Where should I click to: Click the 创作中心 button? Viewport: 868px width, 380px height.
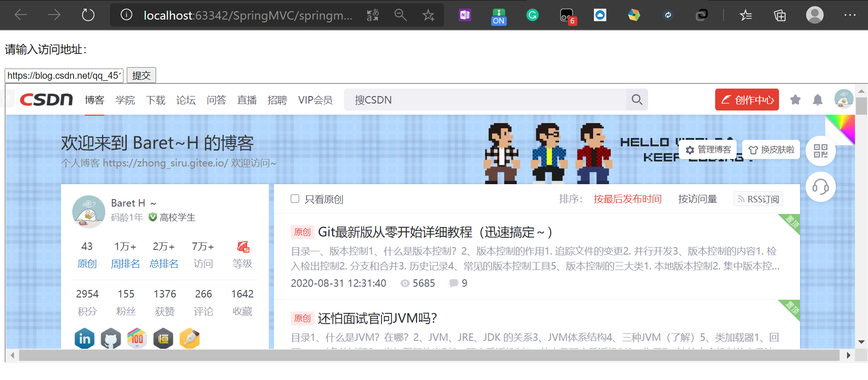click(747, 99)
